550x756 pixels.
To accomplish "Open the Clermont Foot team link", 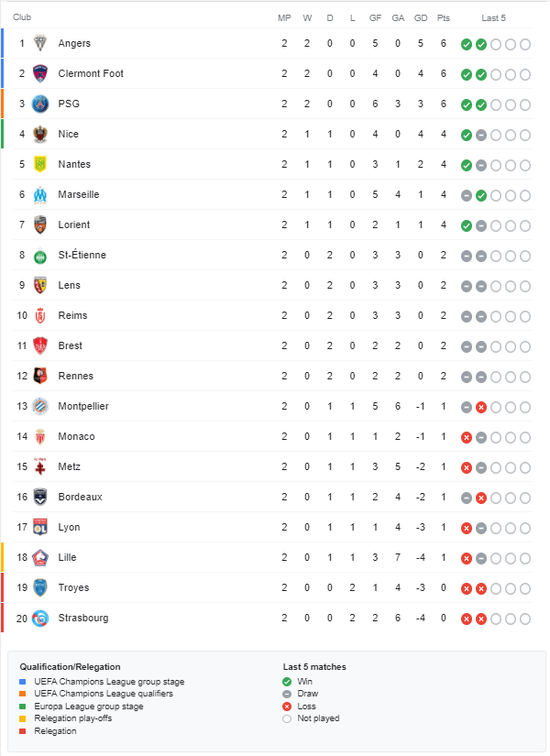I will tap(91, 73).
